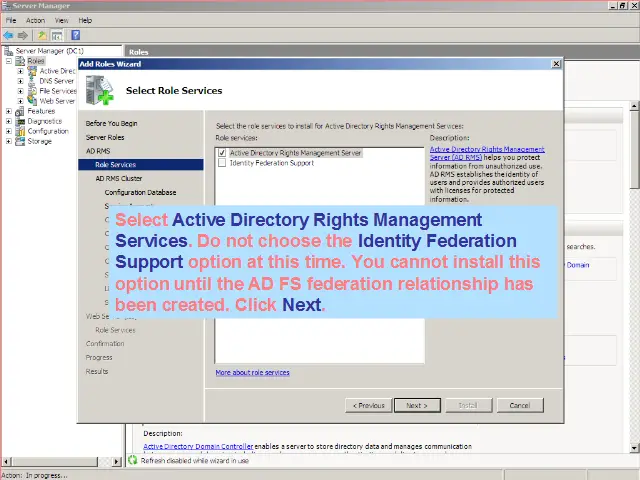Image resolution: width=640 pixels, height=480 pixels.
Task: Click tree pane horizontal scrollbar left arrow
Action: pos(6,462)
